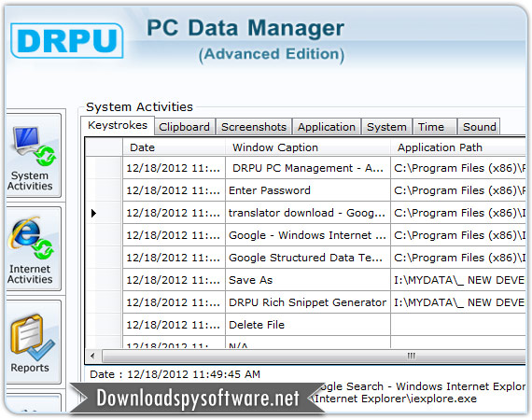Click the System Activities label in sidebar

(x=30, y=181)
